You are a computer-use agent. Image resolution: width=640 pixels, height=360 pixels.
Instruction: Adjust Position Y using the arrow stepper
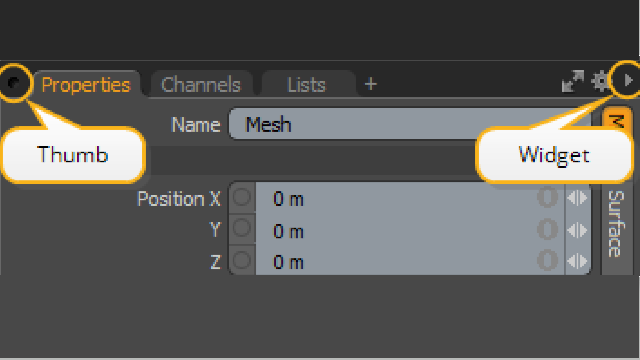(x=577, y=230)
